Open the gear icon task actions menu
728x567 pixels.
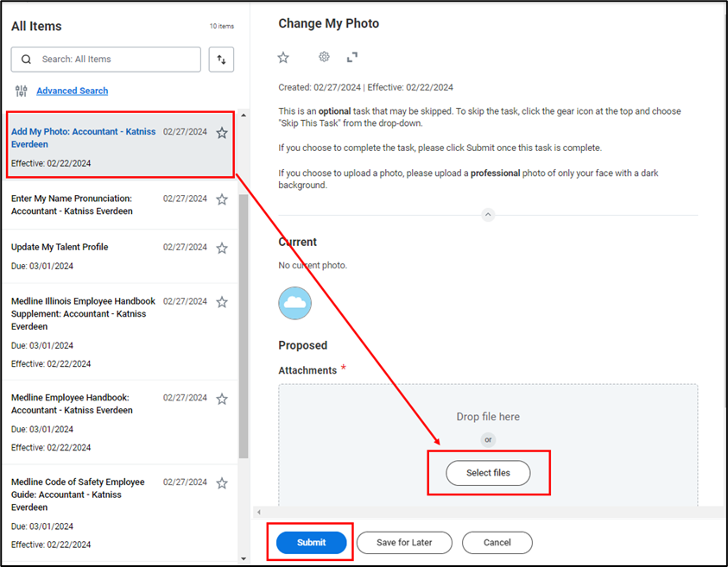pos(324,57)
